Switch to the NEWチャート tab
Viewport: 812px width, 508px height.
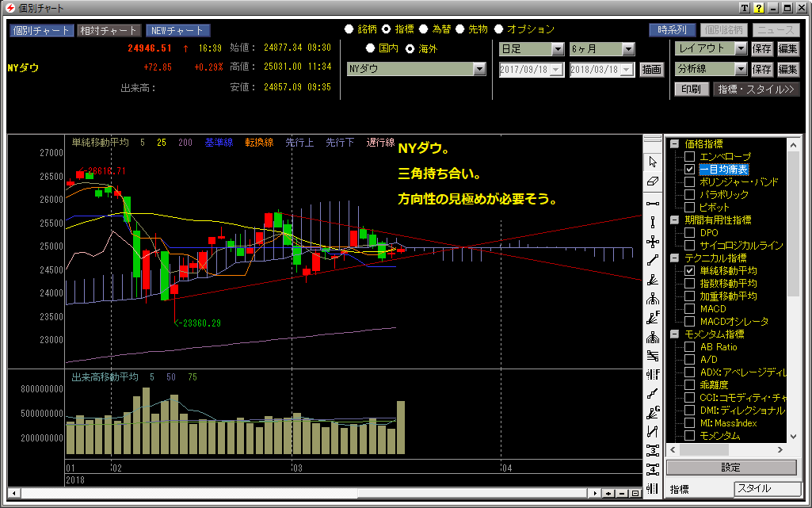(x=177, y=31)
